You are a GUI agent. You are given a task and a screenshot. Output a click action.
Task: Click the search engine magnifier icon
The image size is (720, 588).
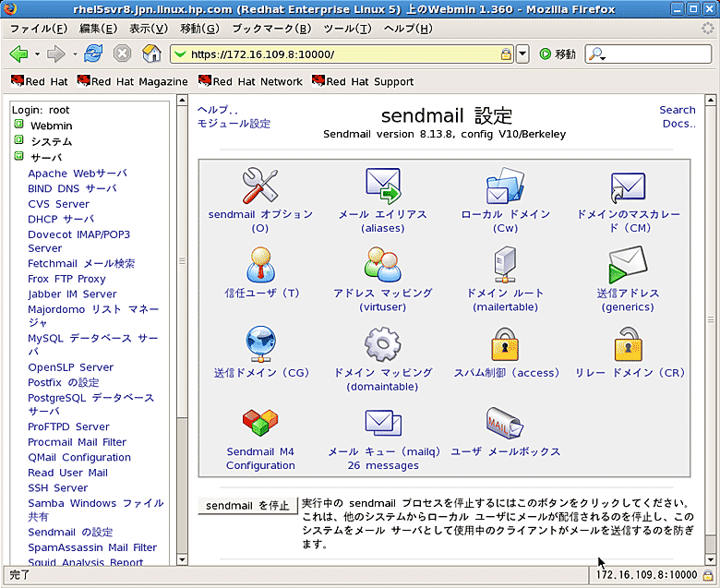click(596, 54)
